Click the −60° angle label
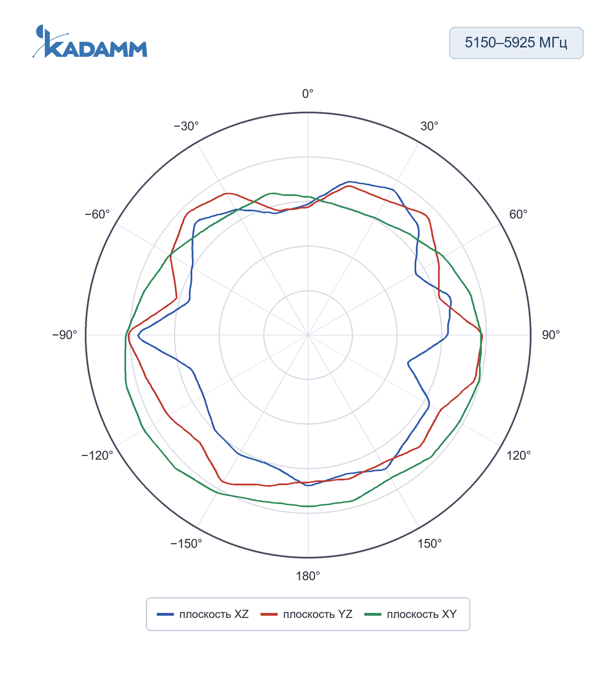The height and width of the screenshot is (676, 616). point(98,214)
